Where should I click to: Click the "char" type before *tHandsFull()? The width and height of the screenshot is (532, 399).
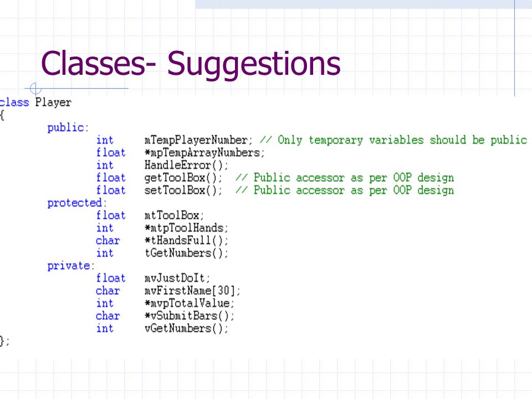pyautogui.click(x=108, y=241)
